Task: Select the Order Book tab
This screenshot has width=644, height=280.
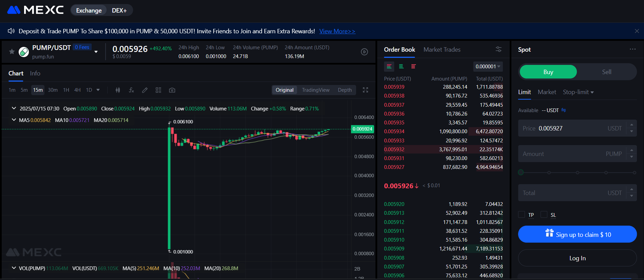Action: coord(400,50)
